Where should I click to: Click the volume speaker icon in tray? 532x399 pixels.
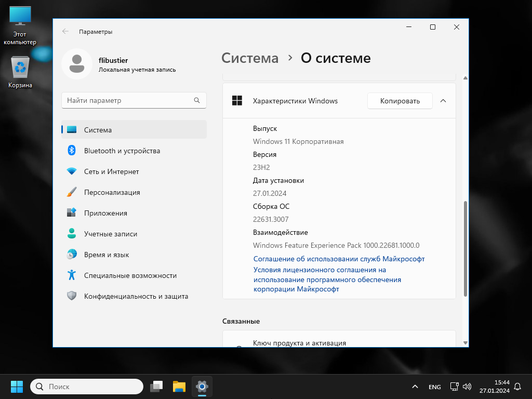click(467, 387)
